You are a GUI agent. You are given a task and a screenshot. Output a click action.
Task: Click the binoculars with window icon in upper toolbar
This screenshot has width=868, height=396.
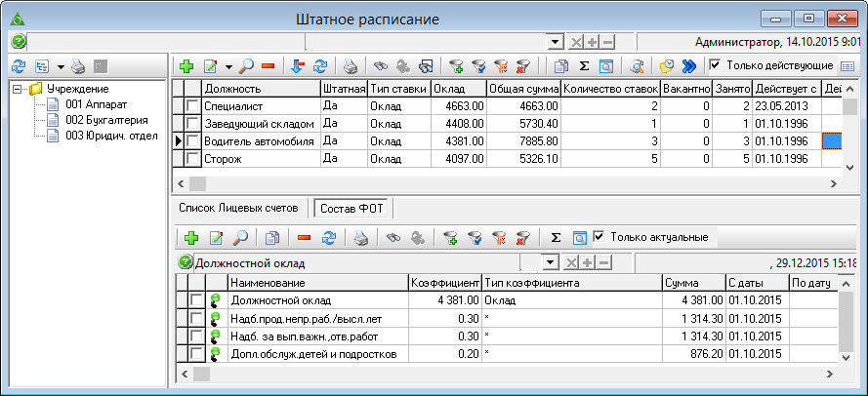click(x=425, y=66)
